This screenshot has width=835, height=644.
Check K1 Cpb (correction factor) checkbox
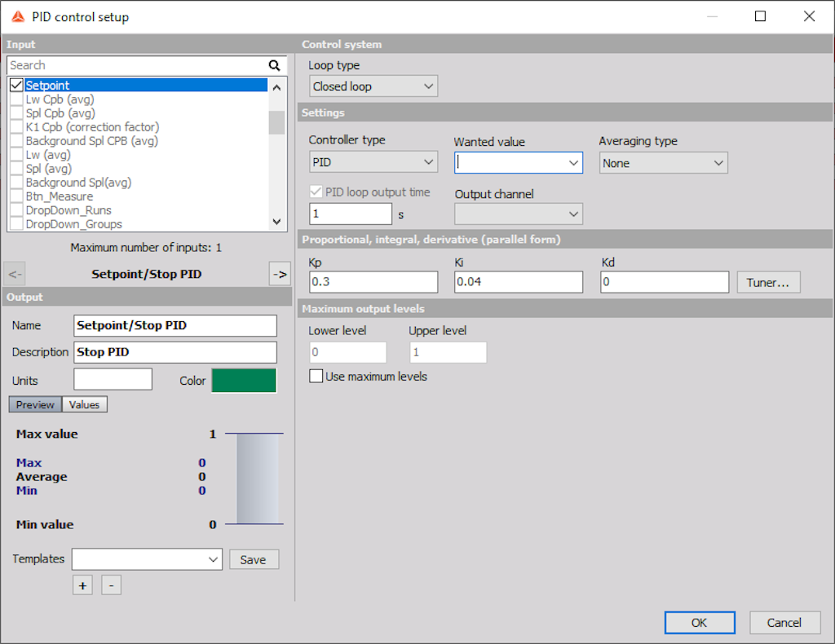coord(16,126)
